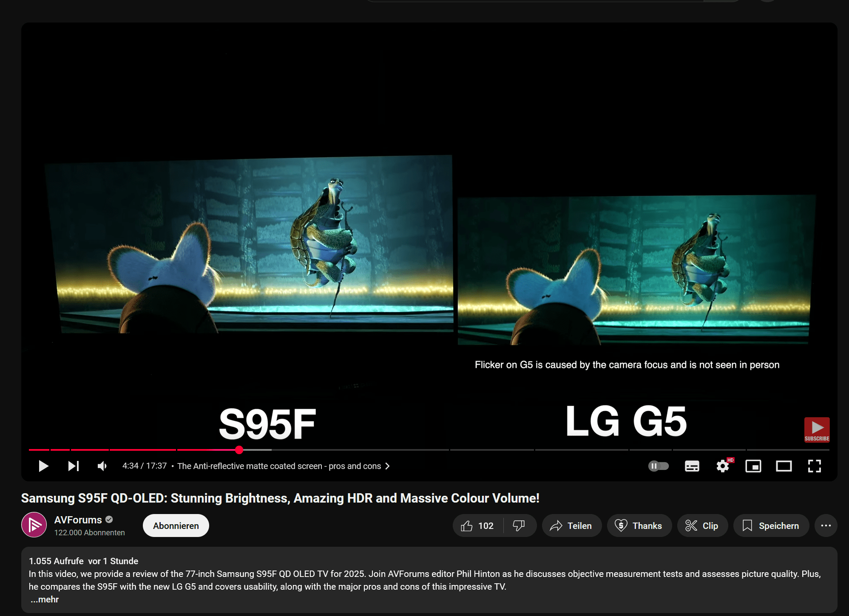Toggle the autoplay switch
Screen dimensions: 849x616
point(659,466)
